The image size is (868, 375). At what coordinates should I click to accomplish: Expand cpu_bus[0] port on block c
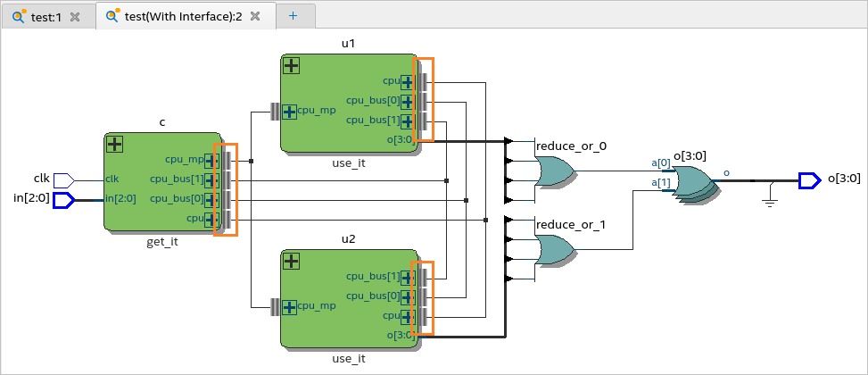tap(212, 199)
